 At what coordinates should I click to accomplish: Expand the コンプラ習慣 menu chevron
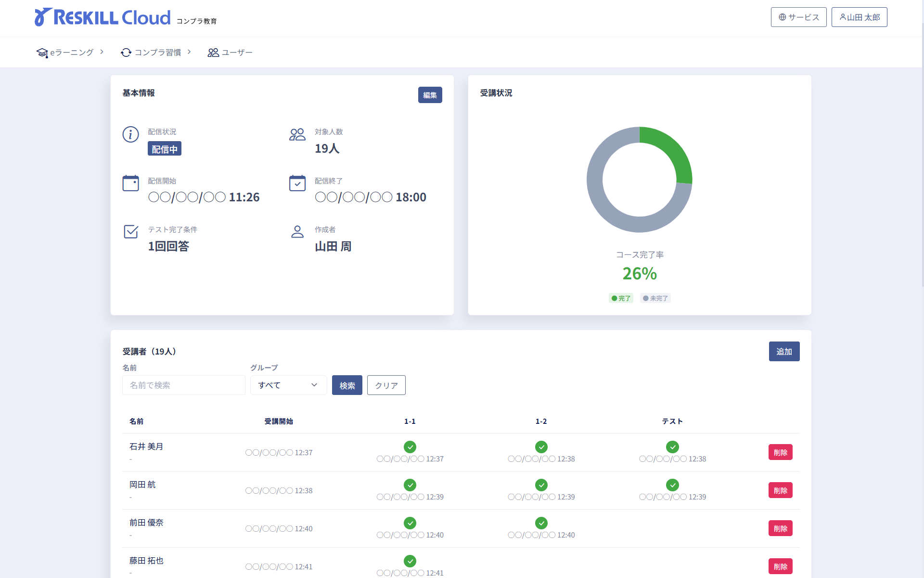(x=189, y=52)
